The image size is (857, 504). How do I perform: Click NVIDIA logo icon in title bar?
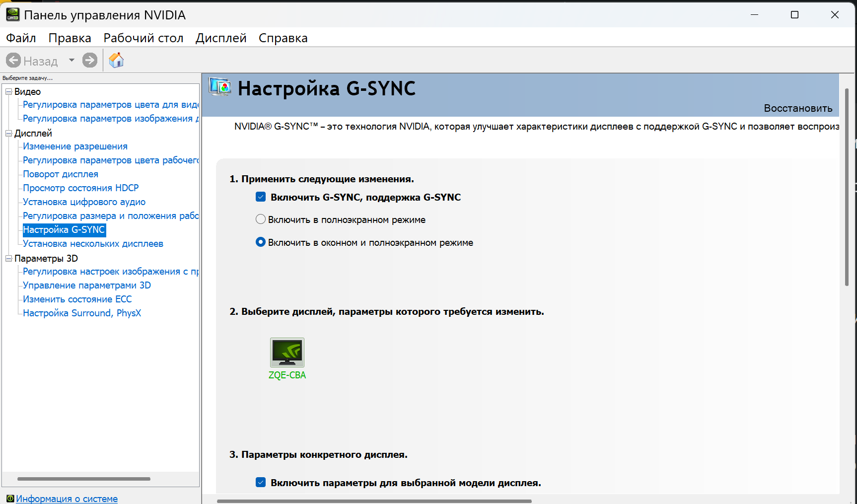tap(12, 15)
